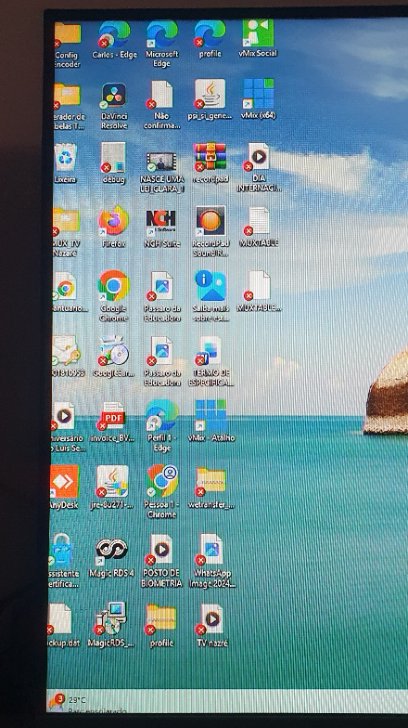The height and width of the screenshot is (728, 408).
Task: Select the POSTO DE BIOMETRIA media file
Action: [x=162, y=561]
